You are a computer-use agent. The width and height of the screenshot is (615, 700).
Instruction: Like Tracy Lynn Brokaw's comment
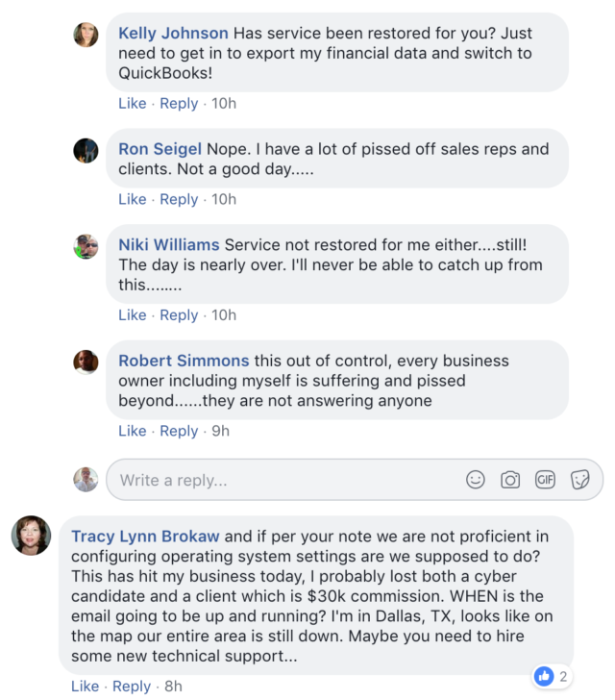tap(85, 686)
